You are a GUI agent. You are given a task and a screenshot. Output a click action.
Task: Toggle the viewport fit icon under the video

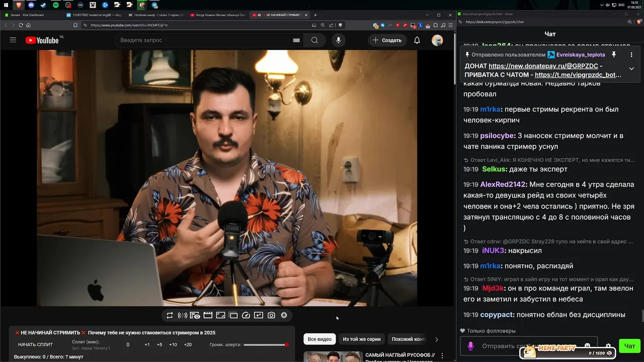[x=220, y=315]
